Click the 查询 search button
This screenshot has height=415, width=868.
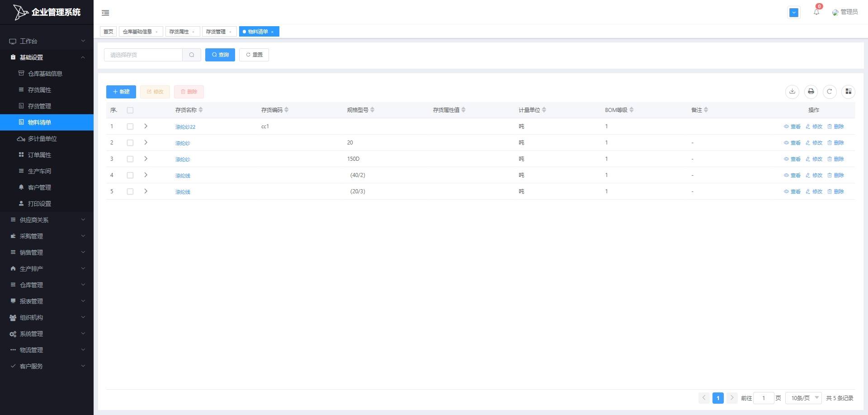pos(220,55)
